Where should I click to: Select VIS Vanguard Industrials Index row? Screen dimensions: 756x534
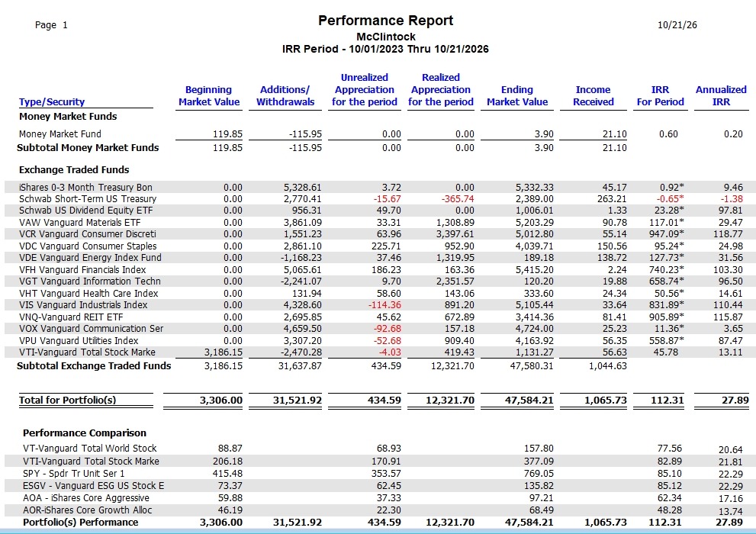pyautogui.click(x=378, y=304)
